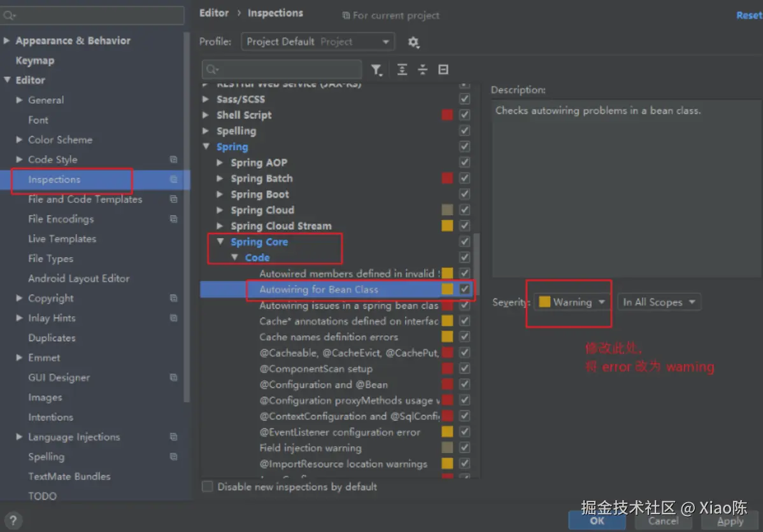Image resolution: width=763 pixels, height=532 pixels.
Task: Focus the settings search field
Action: 92,15
